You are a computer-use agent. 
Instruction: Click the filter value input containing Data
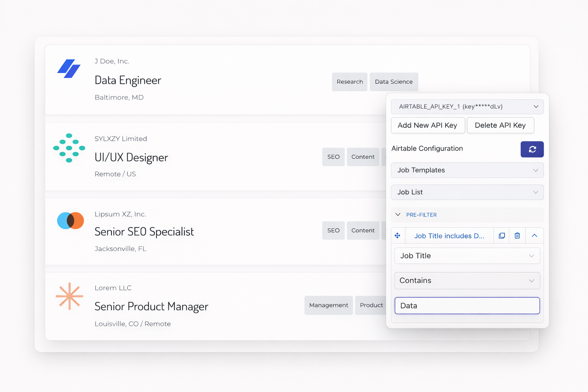point(467,306)
